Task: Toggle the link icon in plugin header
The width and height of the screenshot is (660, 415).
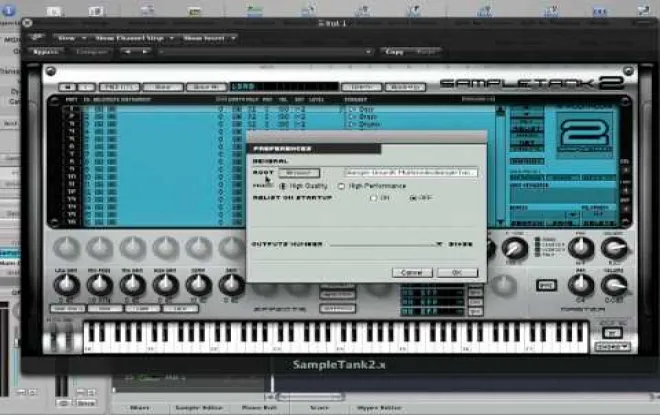Action: (x=37, y=37)
